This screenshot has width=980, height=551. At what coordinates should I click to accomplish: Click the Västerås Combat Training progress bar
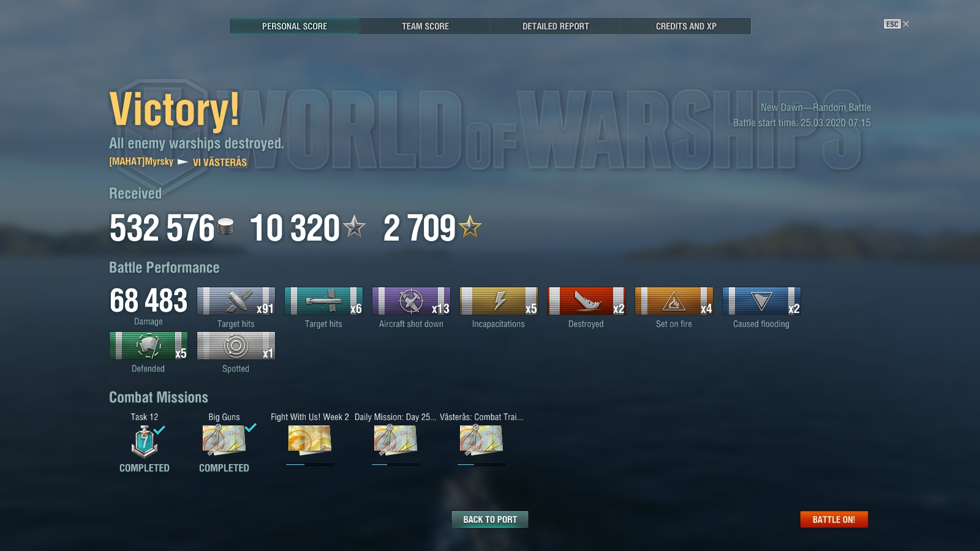481,465
